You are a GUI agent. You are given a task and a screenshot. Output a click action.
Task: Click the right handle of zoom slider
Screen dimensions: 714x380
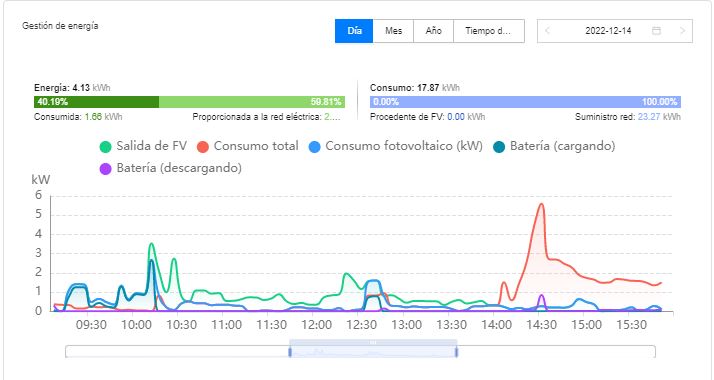(x=456, y=352)
